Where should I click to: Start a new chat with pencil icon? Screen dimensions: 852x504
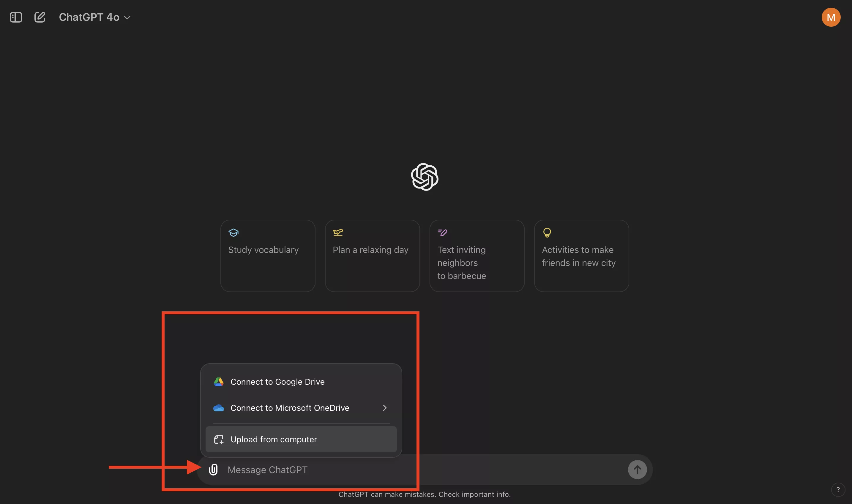tap(40, 17)
